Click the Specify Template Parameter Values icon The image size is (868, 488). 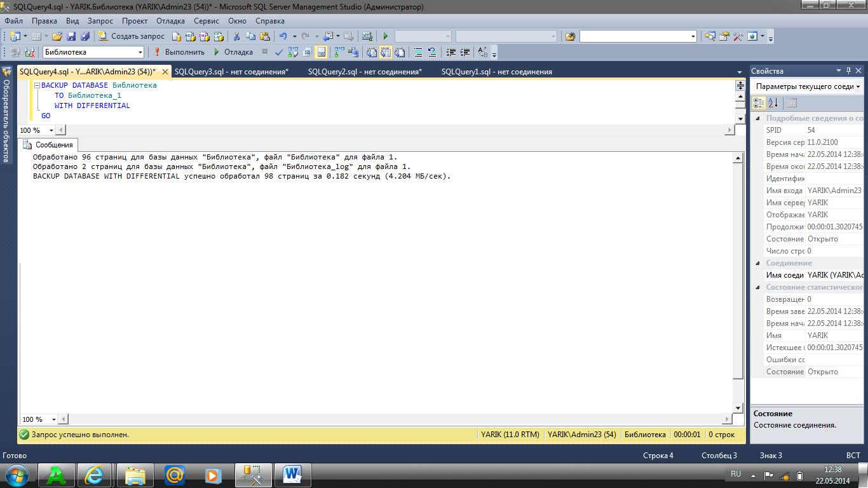click(x=482, y=52)
